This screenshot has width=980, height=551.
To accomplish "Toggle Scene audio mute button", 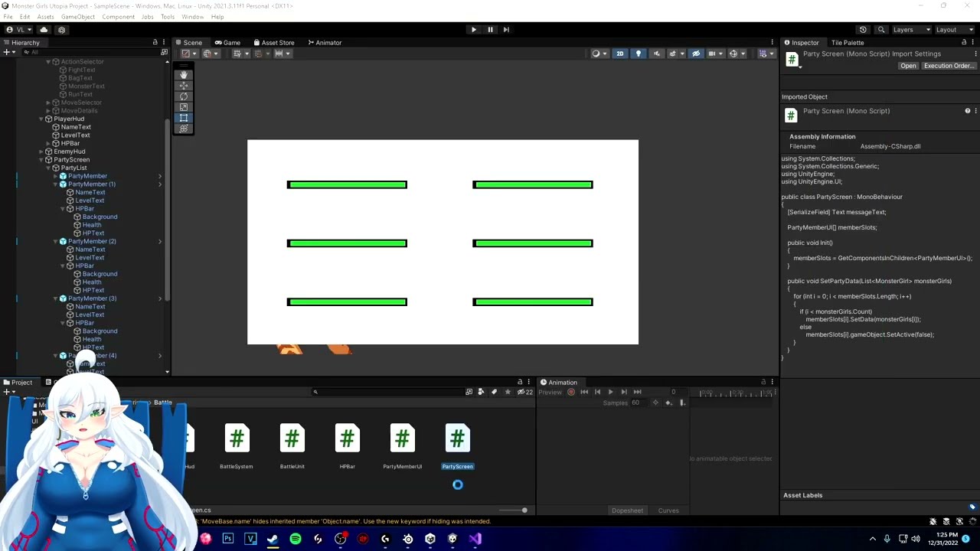I will (656, 54).
